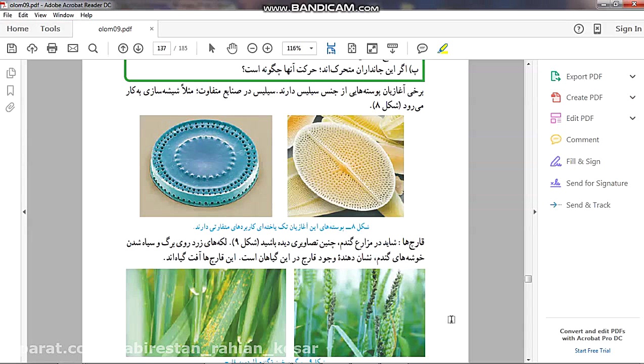
Task: Show the Attachments panel
Action: coord(11,107)
